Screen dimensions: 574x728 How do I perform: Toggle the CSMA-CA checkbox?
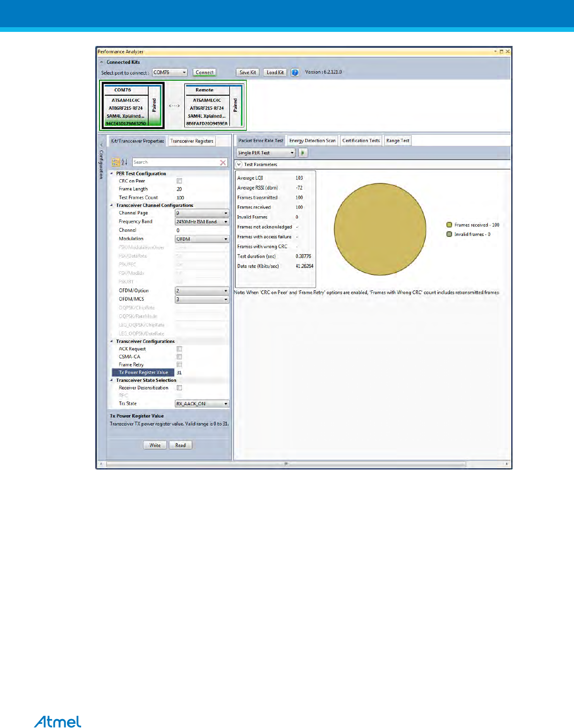[x=179, y=357]
